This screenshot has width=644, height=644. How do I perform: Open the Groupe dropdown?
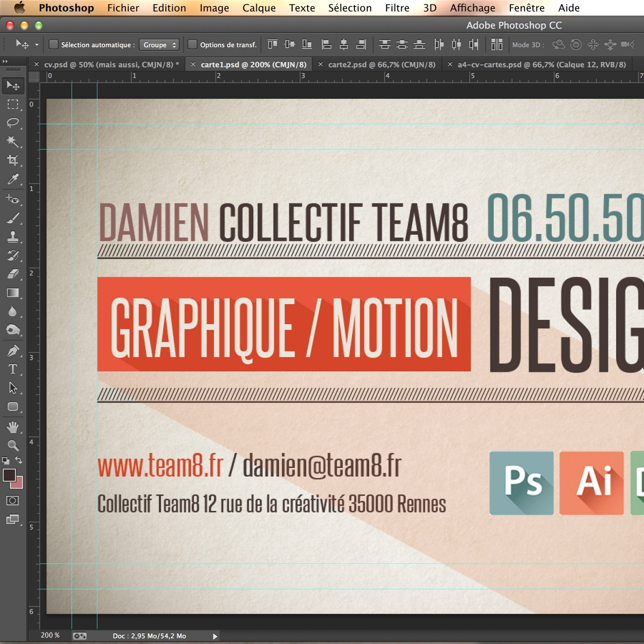pos(159,45)
